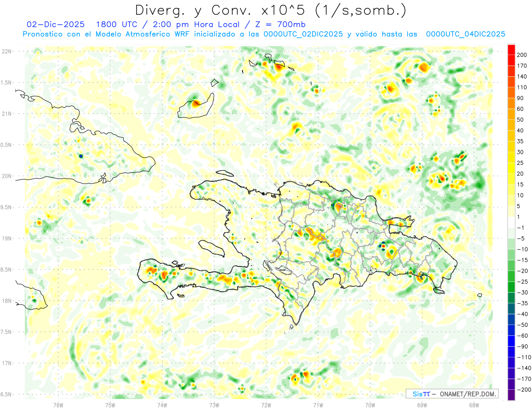Click the top red swatch above 200
Viewport: 532px width, 411px height.
[512, 49]
